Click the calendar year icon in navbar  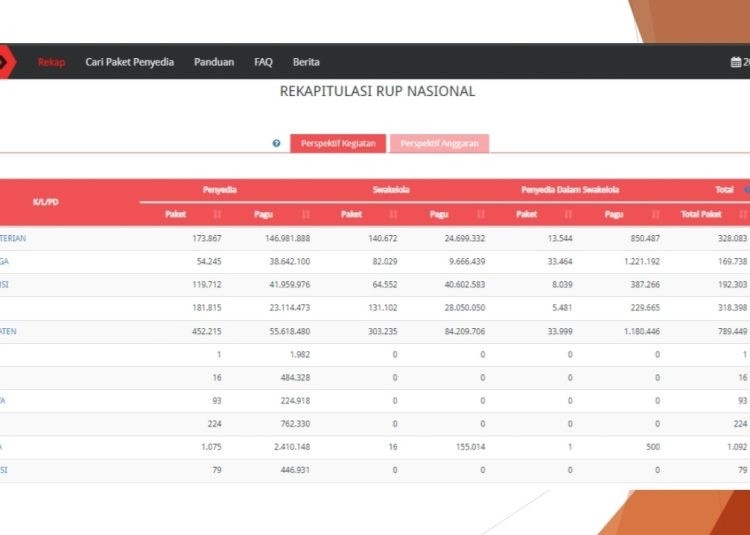click(736, 62)
